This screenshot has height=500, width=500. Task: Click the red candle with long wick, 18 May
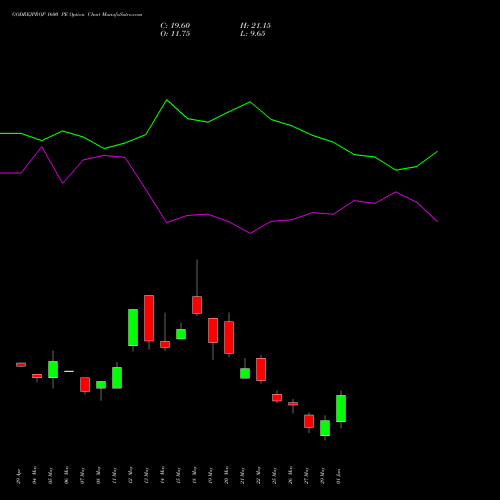point(197,305)
